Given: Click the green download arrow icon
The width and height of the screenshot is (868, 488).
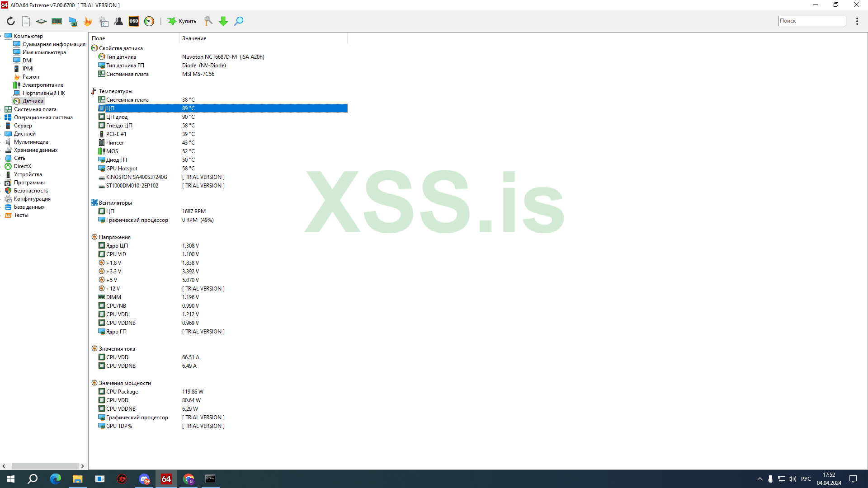Looking at the screenshot, I should click(223, 21).
